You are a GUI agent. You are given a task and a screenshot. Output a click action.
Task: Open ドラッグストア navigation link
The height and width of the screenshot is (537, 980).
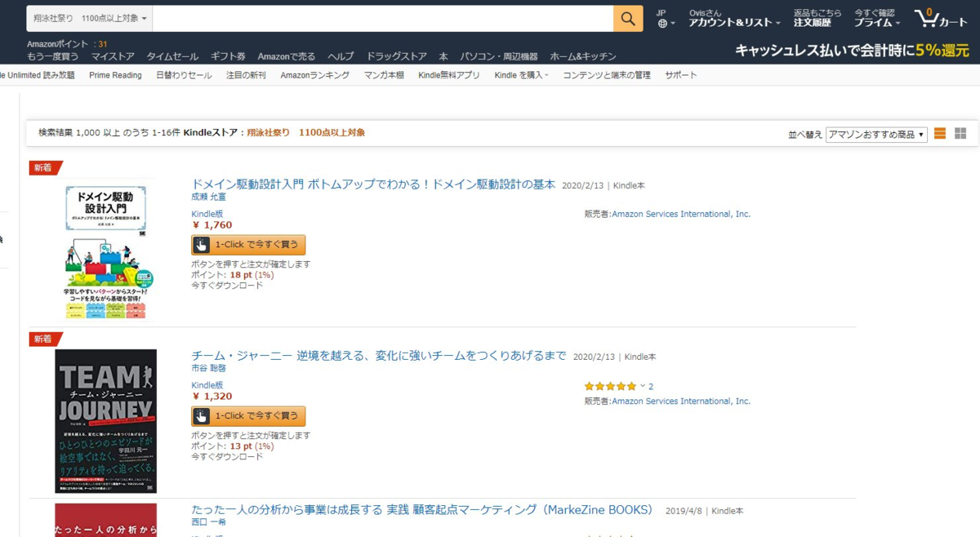[x=396, y=56]
